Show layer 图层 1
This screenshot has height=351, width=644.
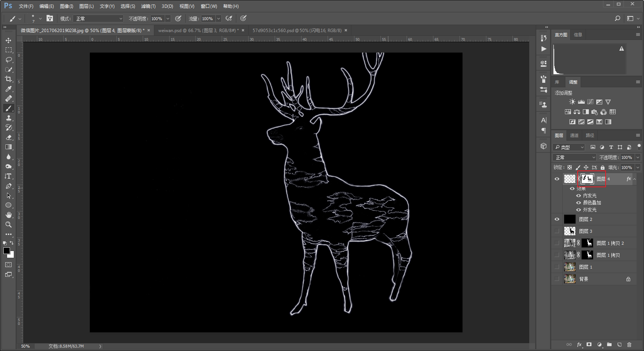click(x=557, y=267)
